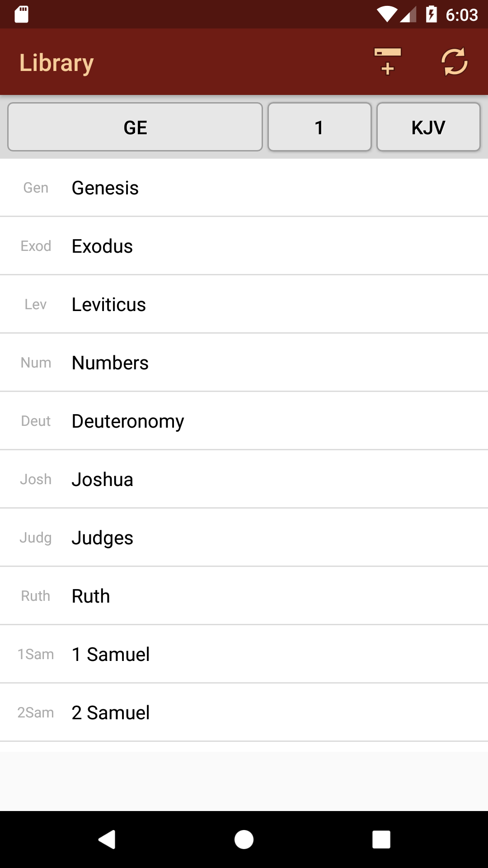
Task: Tap the refresh sync icon
Action: coord(454,61)
